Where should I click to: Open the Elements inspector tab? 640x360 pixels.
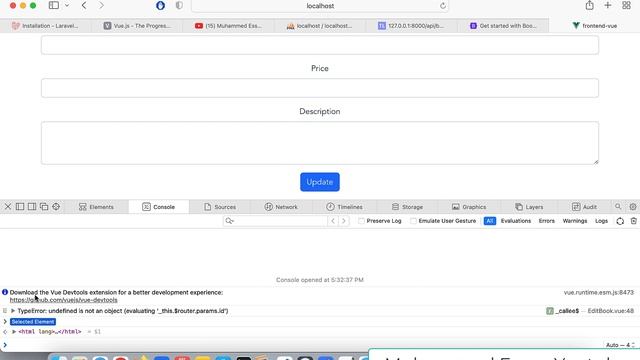96,207
